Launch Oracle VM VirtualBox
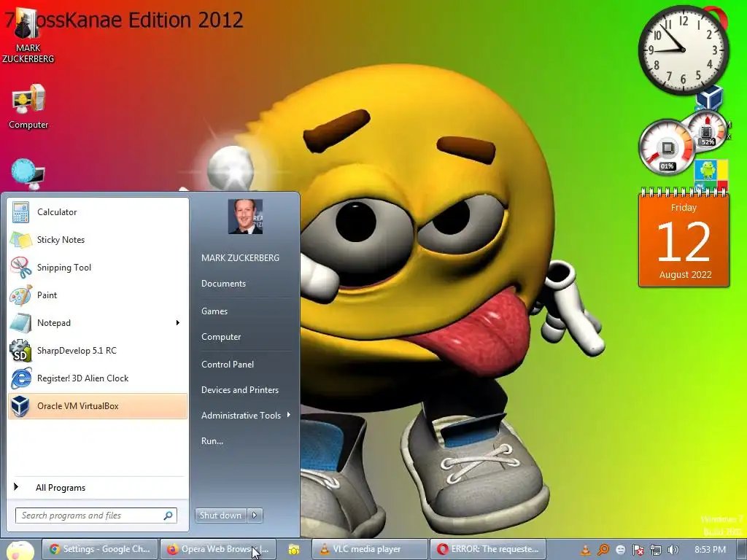The width and height of the screenshot is (747, 560). click(x=98, y=405)
